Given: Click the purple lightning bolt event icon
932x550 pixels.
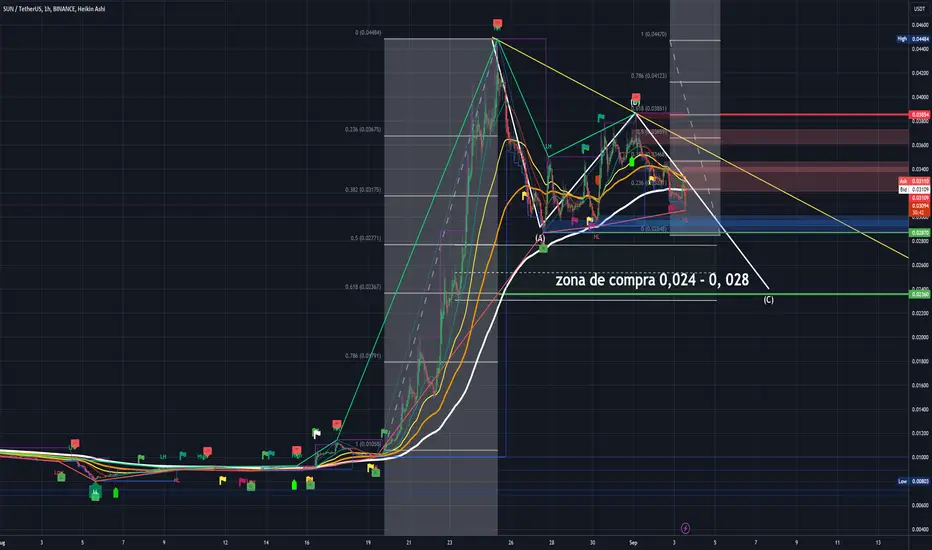Looking at the screenshot, I should click(685, 528).
